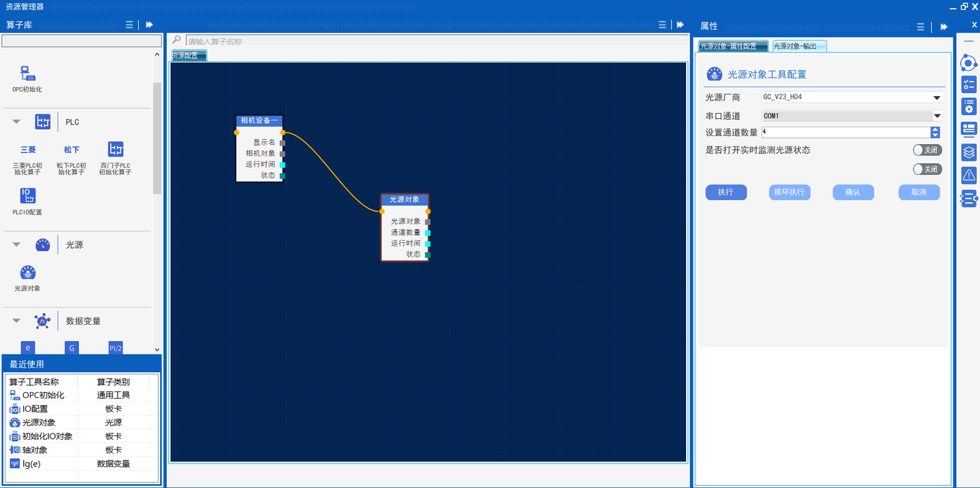
Task: Select the 三菱PLC初始化算子 icon
Action: [28, 150]
